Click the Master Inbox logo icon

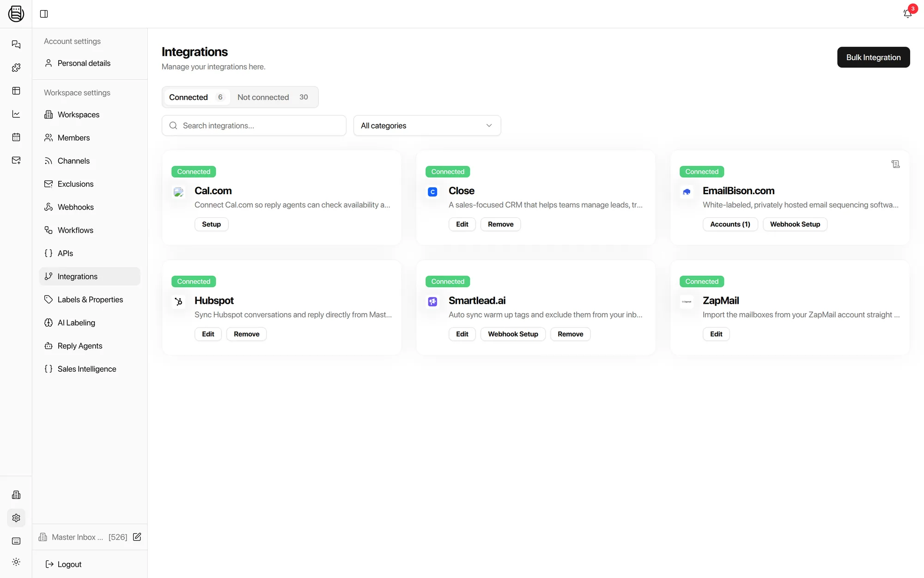(x=16, y=14)
